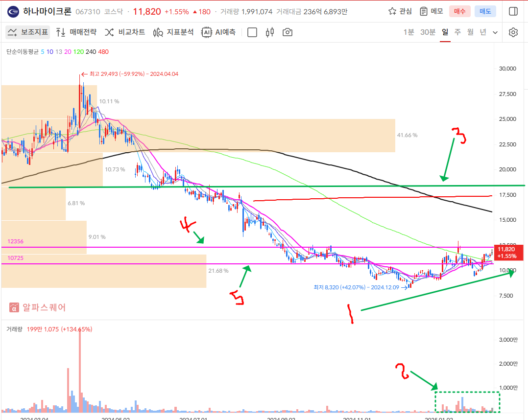
Task: Click the 10725 price line label
Action: (x=16, y=258)
